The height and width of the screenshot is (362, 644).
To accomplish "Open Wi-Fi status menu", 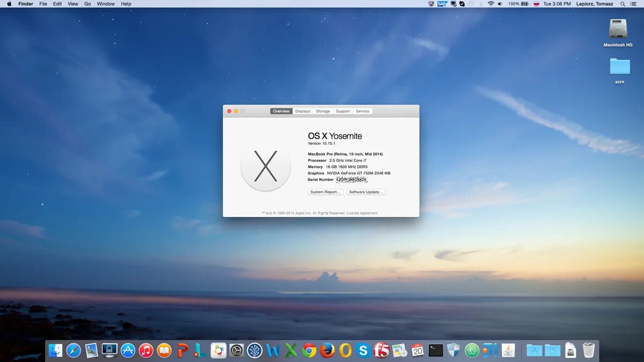I will [491, 4].
